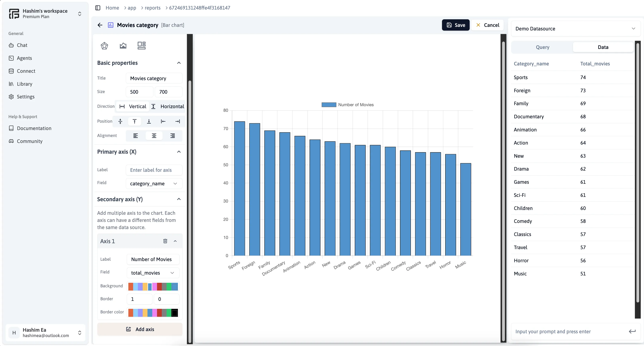
Task: Toggle the Number of Movies legend
Action: 347,105
